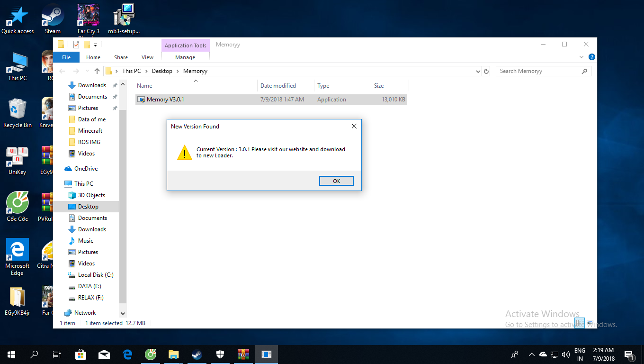This screenshot has height=364, width=644.
Task: Open Windows Defender from the taskbar
Action: pos(220,354)
